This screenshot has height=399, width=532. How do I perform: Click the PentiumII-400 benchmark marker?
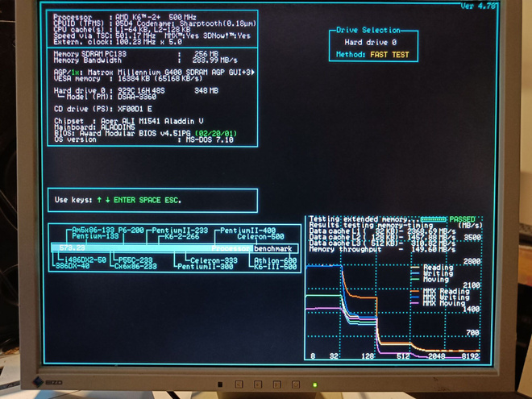coord(247,231)
